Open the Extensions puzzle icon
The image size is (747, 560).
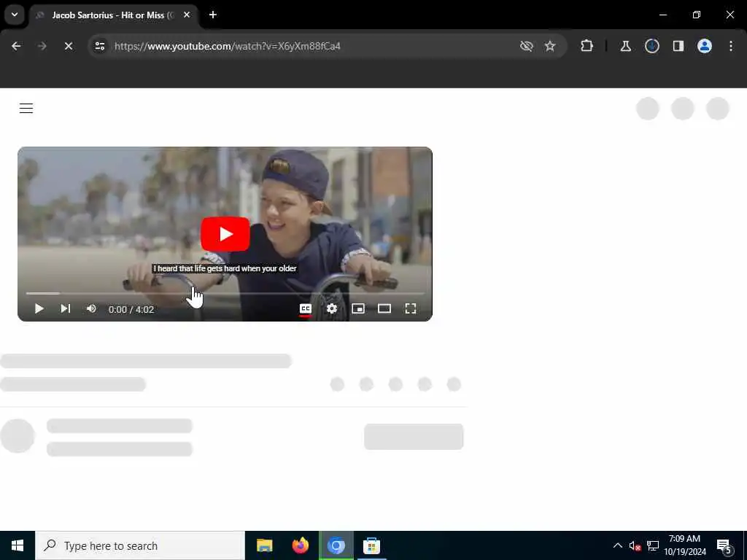click(x=587, y=46)
